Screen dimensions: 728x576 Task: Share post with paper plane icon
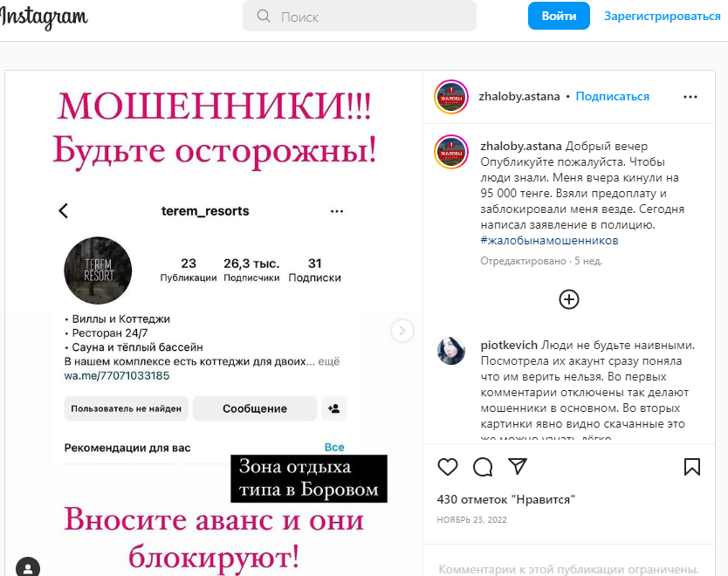point(518,466)
